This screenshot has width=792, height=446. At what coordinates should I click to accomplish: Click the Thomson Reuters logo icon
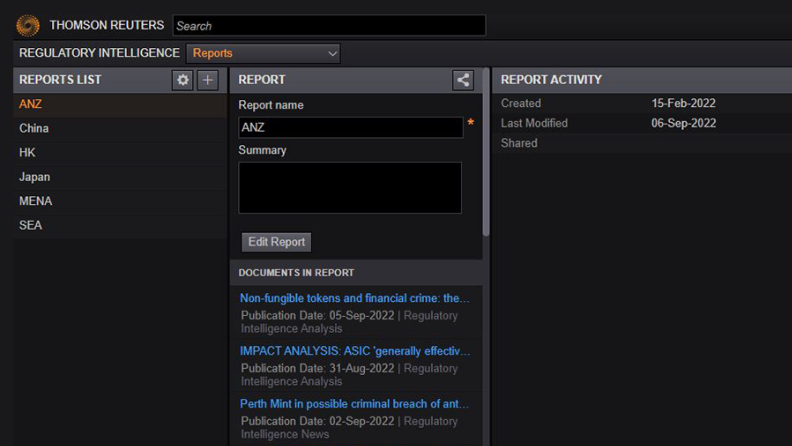click(x=28, y=26)
